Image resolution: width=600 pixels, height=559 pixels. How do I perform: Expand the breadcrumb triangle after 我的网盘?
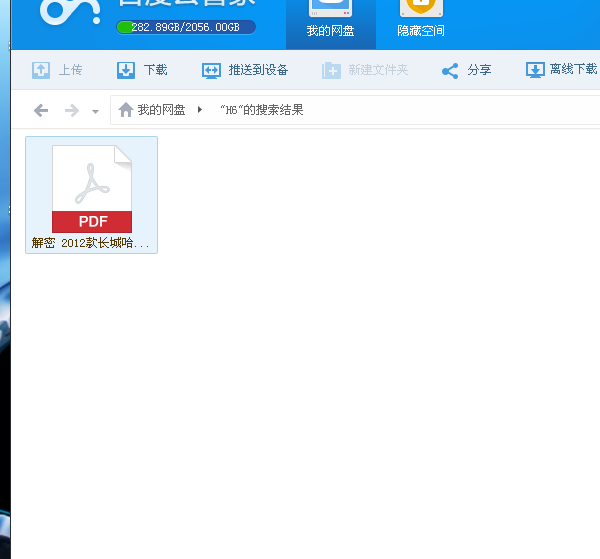[x=200, y=110]
